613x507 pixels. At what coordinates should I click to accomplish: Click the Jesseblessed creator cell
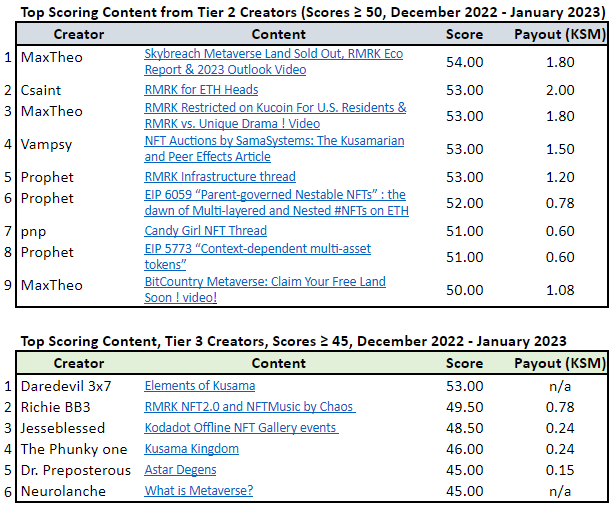click(63, 428)
